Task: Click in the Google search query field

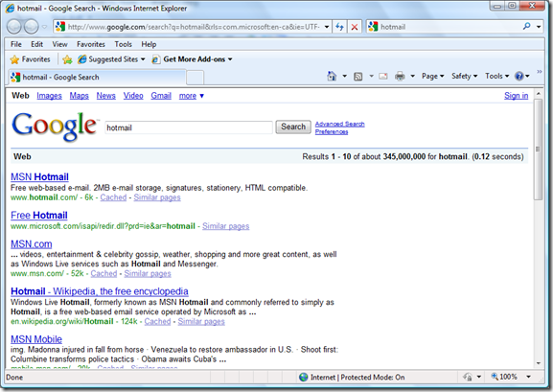Action: click(x=189, y=127)
